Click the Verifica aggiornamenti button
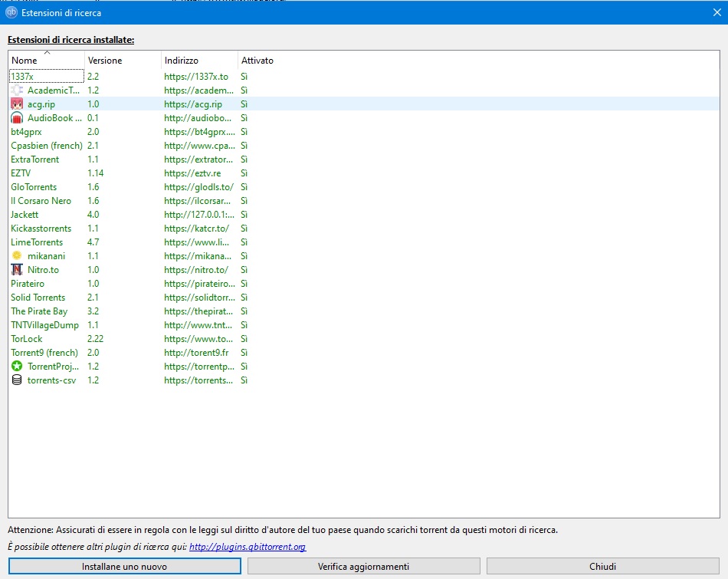This screenshot has height=579, width=728. (363, 567)
